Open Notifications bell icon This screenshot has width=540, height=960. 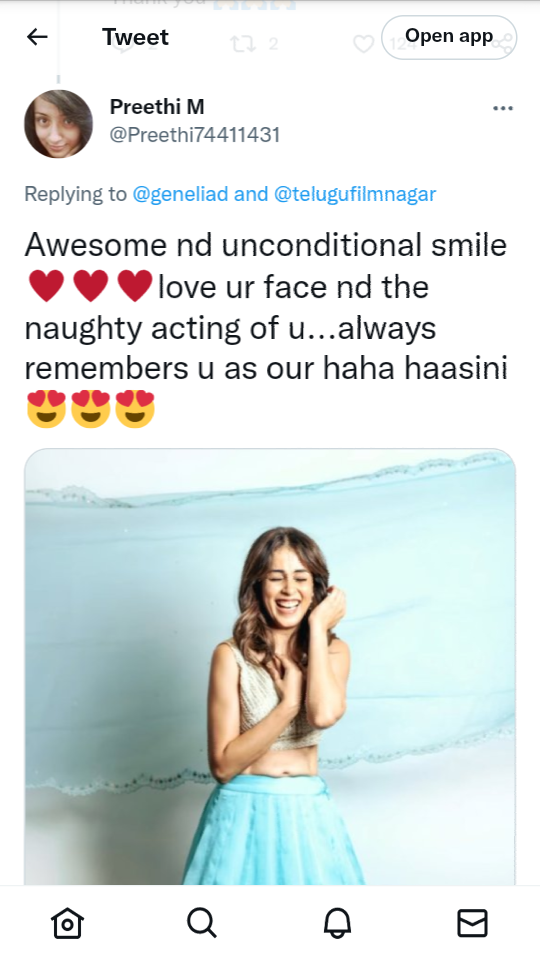pos(337,923)
